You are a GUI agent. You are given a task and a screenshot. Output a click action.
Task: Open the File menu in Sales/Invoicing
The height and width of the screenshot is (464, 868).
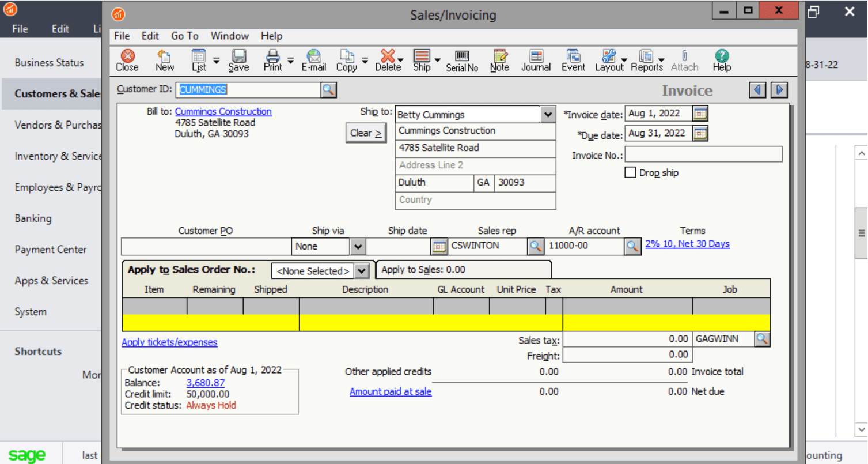122,36
